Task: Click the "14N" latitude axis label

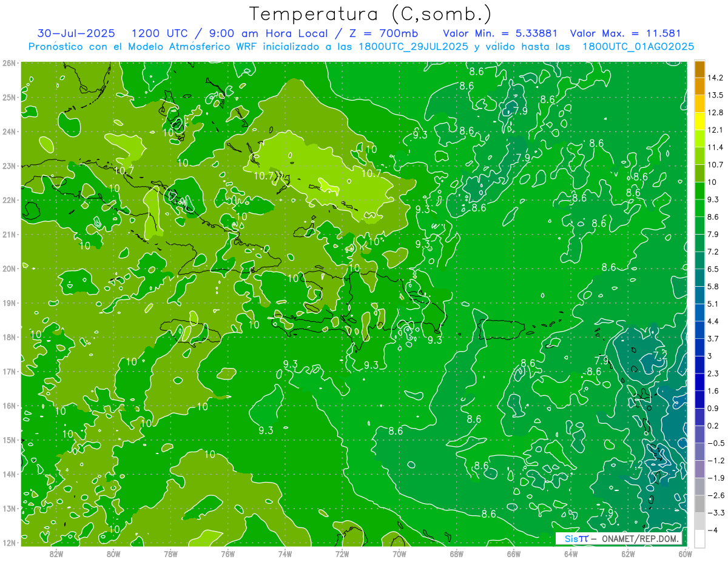Action: click(9, 474)
